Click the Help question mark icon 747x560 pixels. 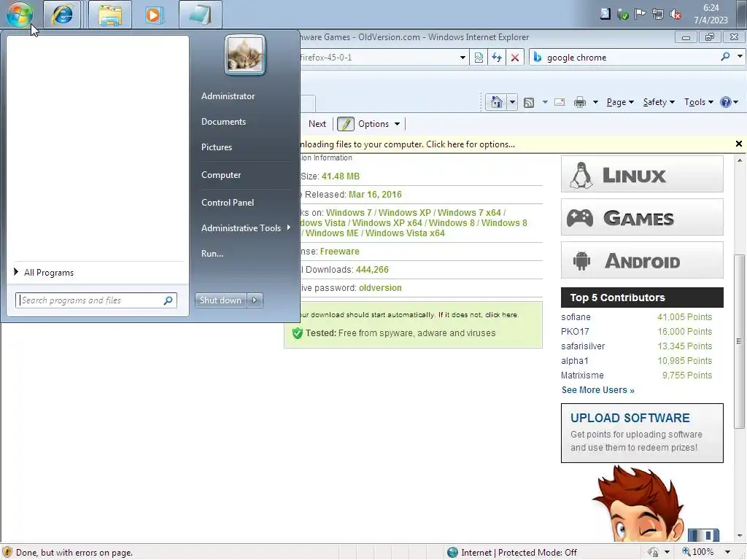click(726, 102)
